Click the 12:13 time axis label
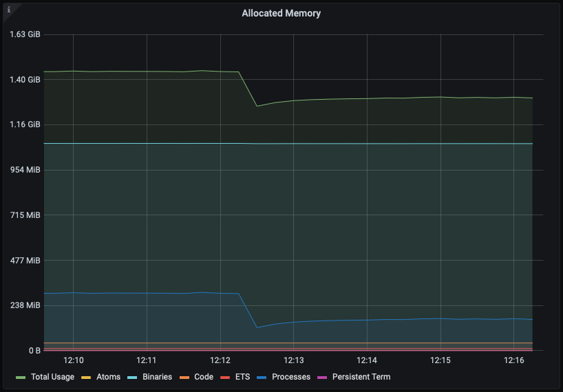Screen dimensions: 563x392 tap(294, 360)
